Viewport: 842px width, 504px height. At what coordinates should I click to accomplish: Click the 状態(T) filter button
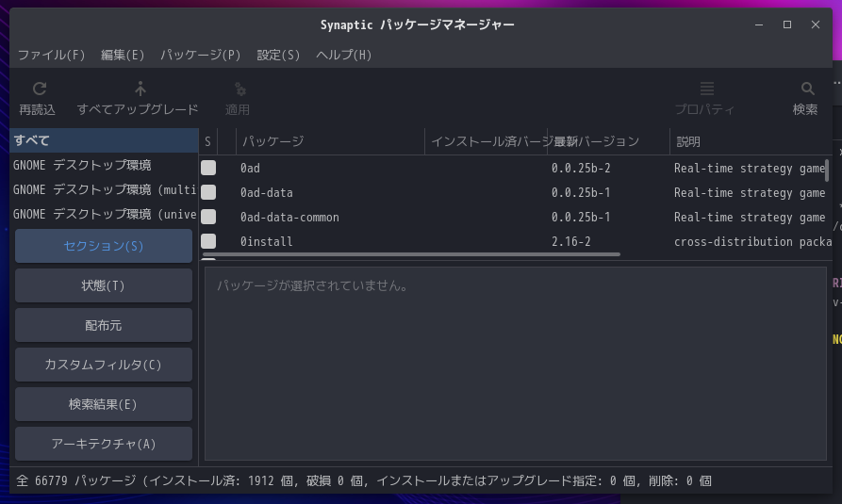coord(104,285)
